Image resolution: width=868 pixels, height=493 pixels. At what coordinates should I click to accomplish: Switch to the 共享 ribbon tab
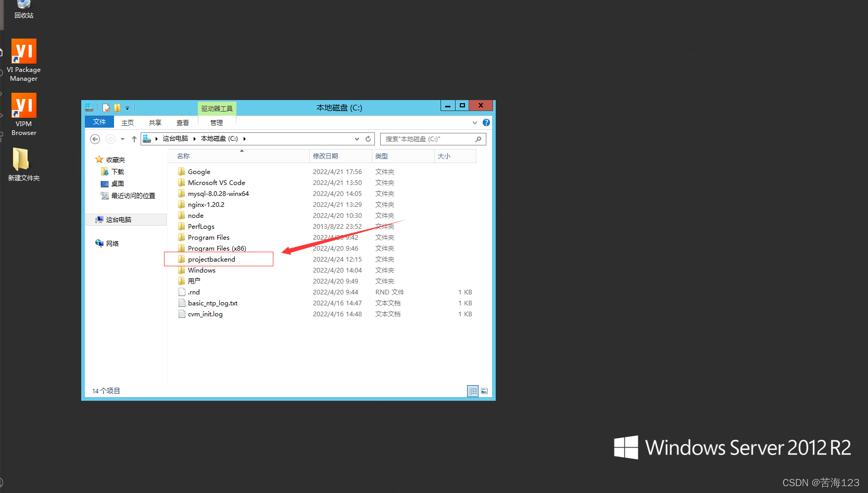click(155, 122)
